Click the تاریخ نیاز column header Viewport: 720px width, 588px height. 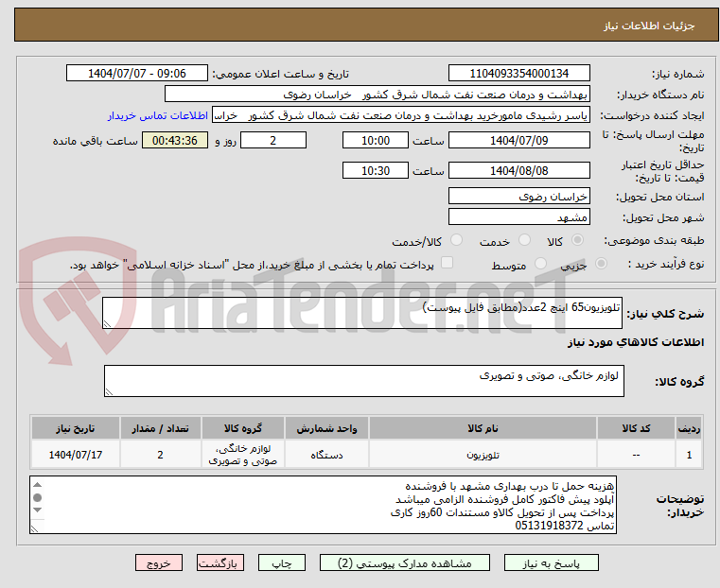[x=76, y=428]
